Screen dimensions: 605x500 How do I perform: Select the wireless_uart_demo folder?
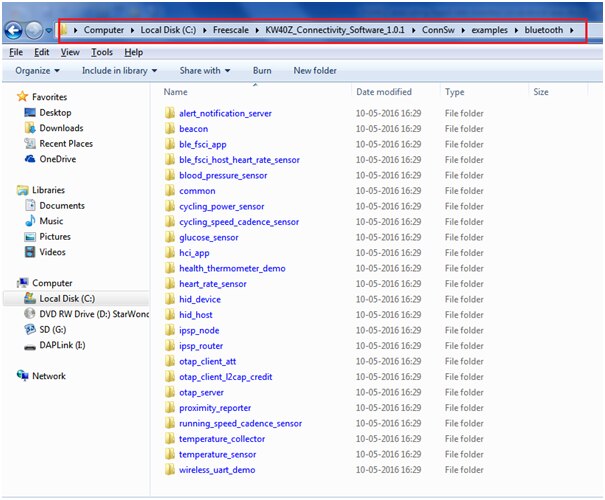pyautogui.click(x=216, y=470)
